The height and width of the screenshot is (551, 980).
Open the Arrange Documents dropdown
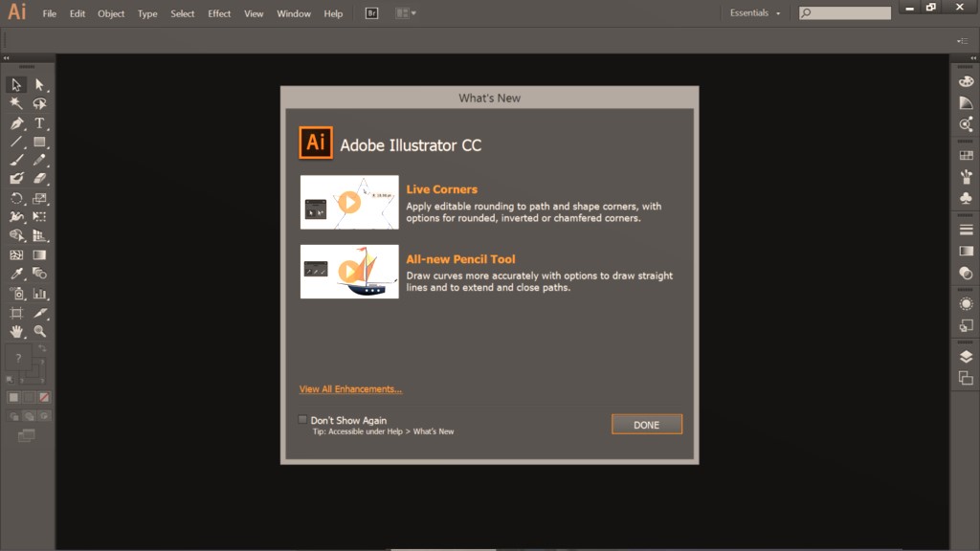[x=406, y=13]
